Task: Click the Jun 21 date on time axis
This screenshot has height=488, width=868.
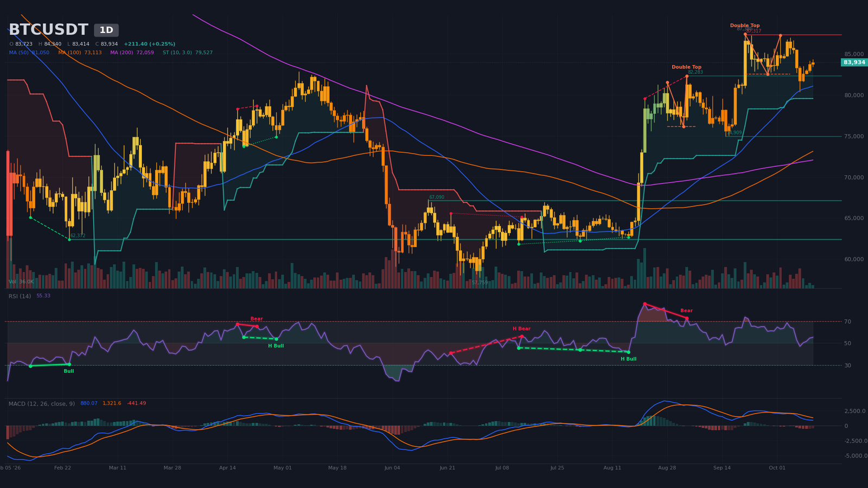Action: 448,467
